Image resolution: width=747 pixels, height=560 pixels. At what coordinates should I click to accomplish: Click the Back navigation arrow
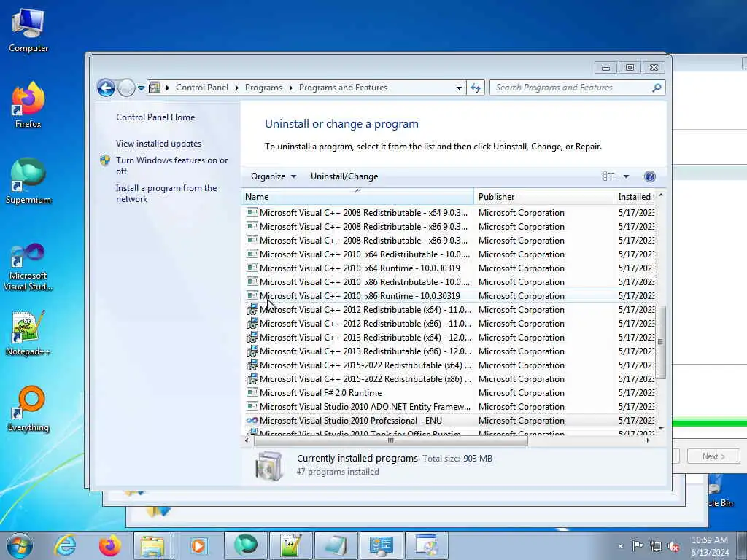(106, 87)
